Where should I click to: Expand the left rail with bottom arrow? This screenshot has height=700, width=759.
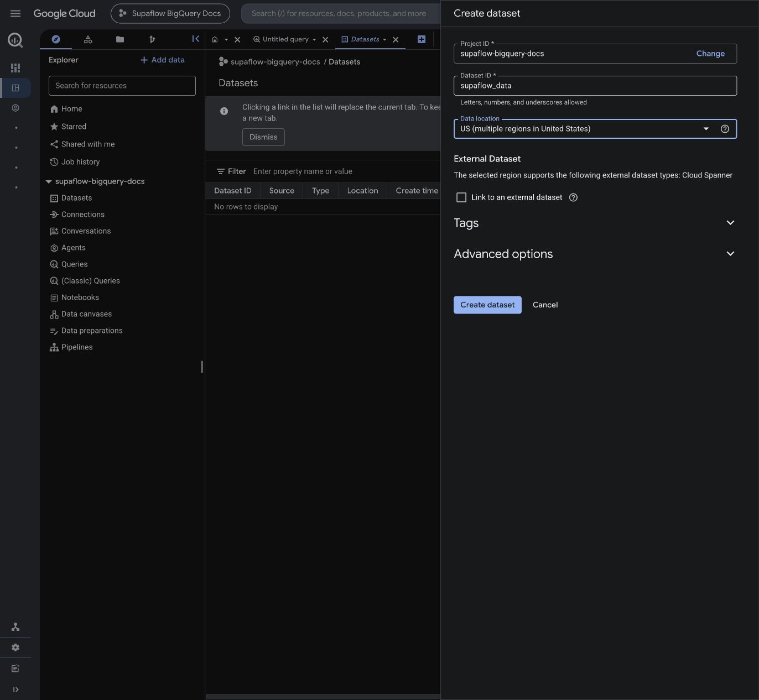(15, 689)
